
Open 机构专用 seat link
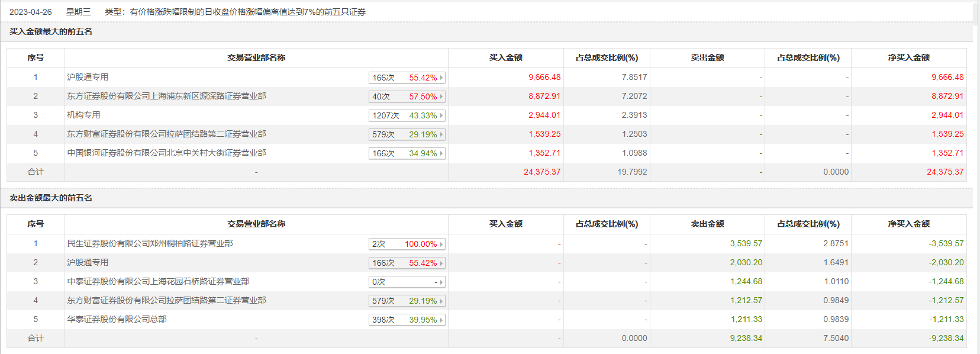pyautogui.click(x=83, y=115)
